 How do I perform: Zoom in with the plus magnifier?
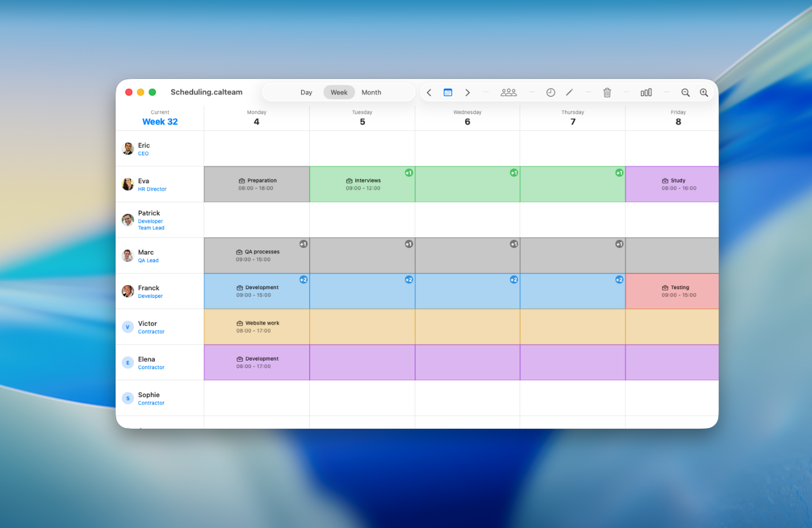704,93
